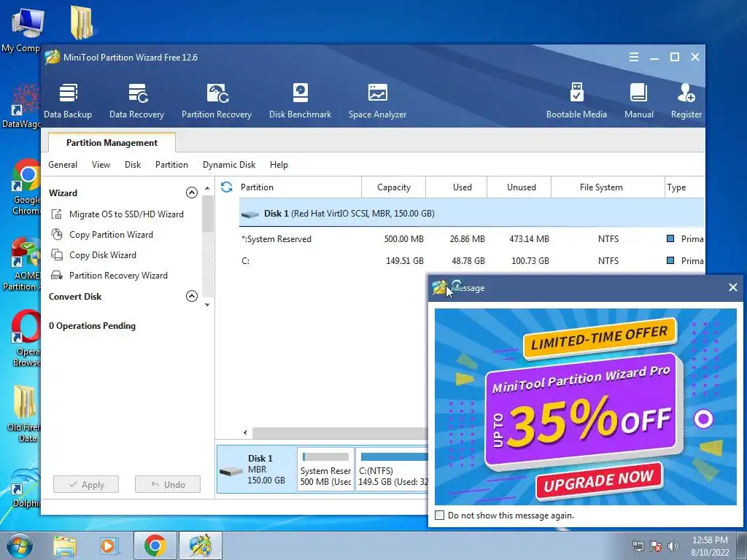This screenshot has width=747, height=560.
Task: Open the Old Firefox Data folder on the desktop
Action: [x=24, y=413]
